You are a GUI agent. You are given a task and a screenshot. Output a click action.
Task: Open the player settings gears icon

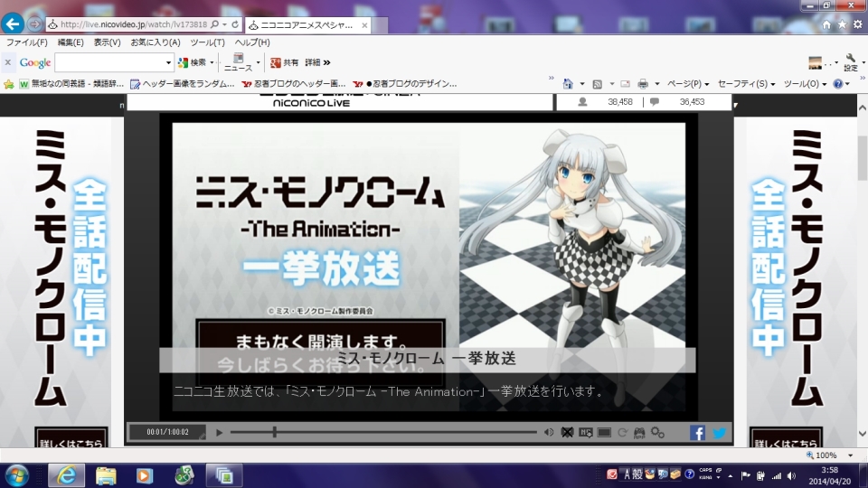tap(657, 433)
